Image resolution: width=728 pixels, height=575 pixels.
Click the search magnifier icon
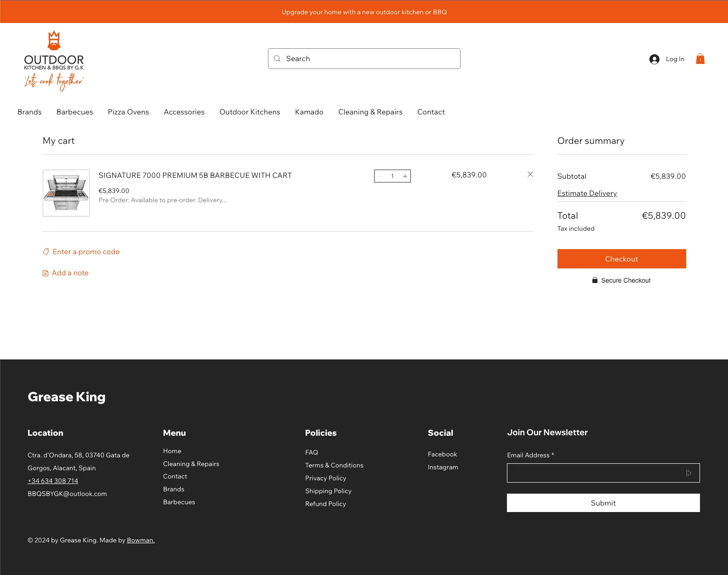click(x=277, y=58)
